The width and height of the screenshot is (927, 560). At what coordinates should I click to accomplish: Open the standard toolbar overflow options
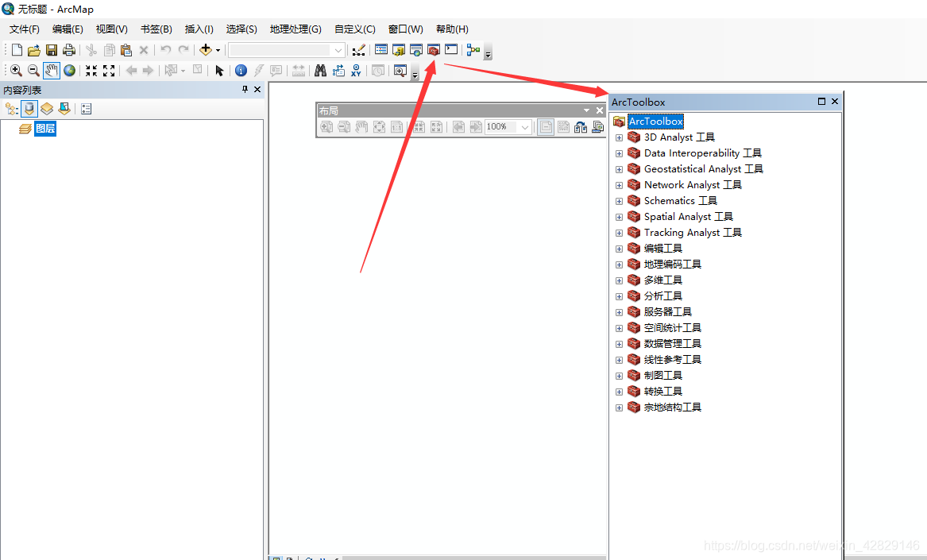[x=488, y=53]
